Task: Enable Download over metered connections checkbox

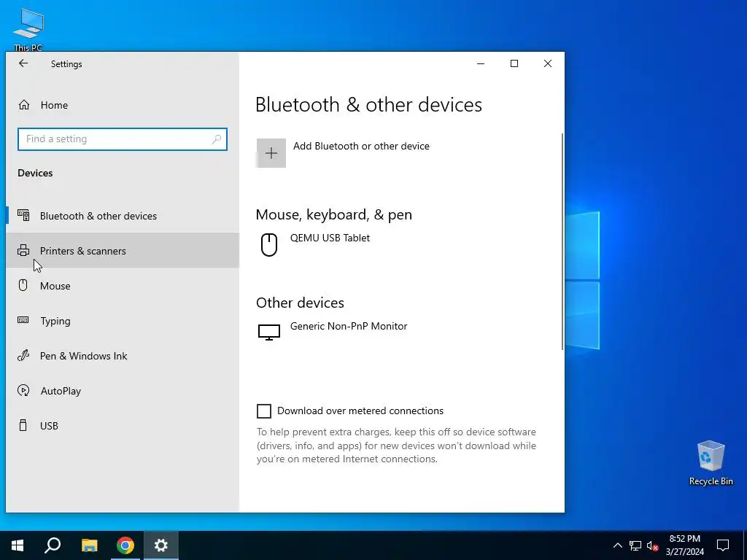Action: coord(264,411)
